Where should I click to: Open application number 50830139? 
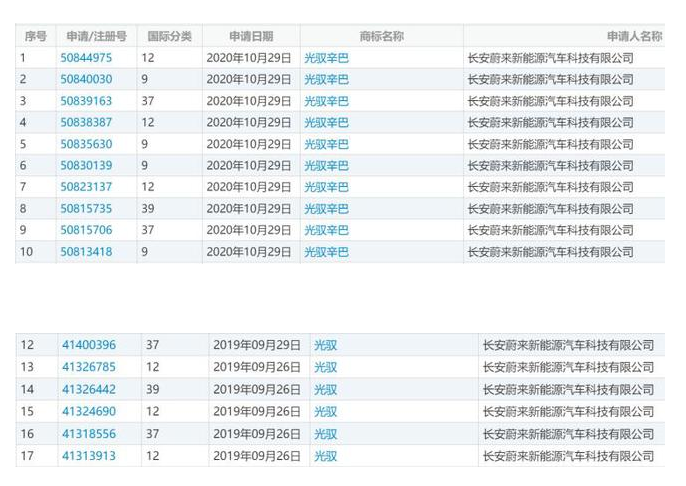click(x=86, y=165)
